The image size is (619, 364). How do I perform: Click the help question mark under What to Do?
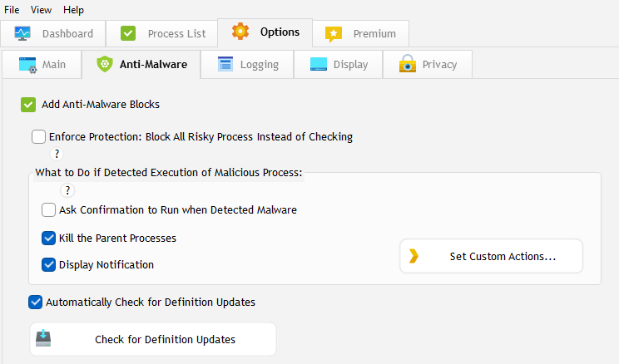(x=68, y=190)
